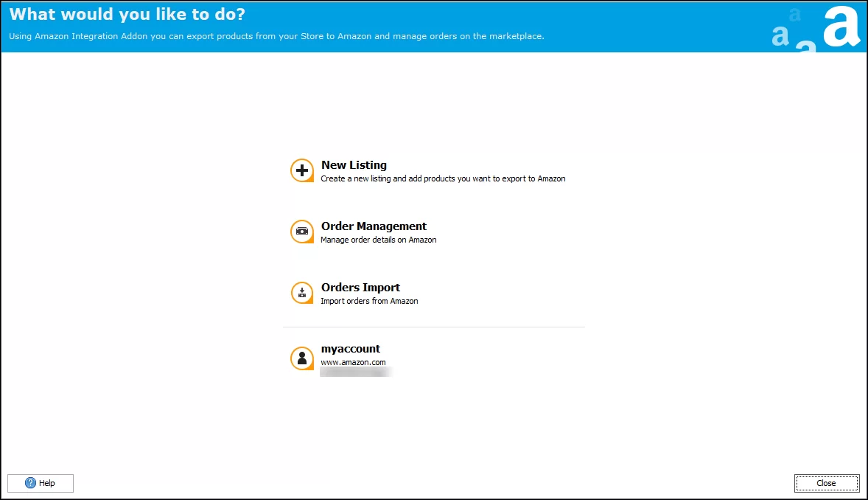Click 'Manage order details on Amazon' text
The height and width of the screenshot is (500, 868).
(378, 240)
